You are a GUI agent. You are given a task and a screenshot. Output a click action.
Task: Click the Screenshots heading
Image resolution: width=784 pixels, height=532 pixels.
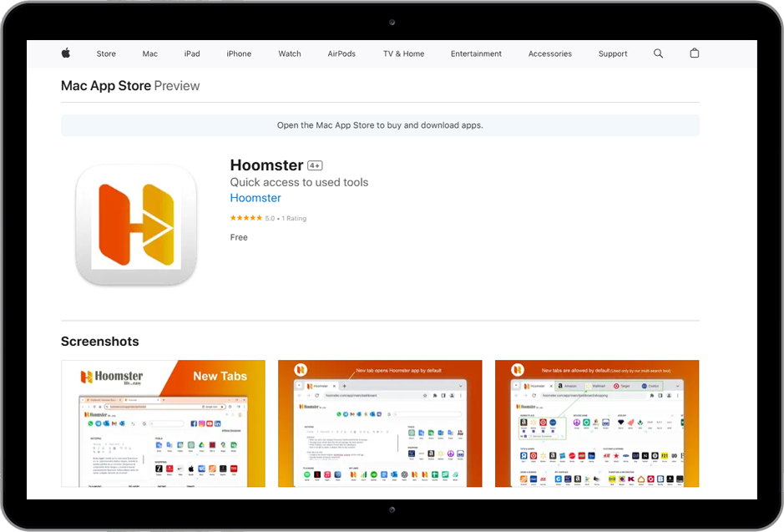[x=100, y=342]
